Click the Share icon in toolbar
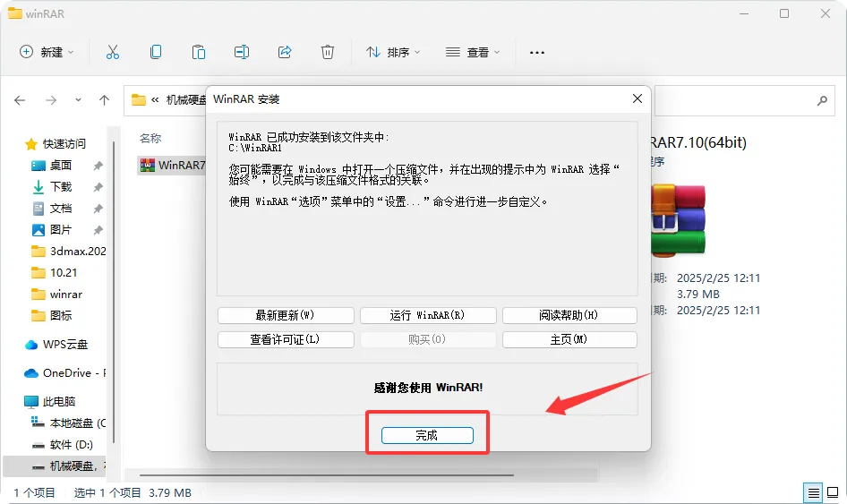The width and height of the screenshot is (847, 504). pyautogui.click(x=285, y=53)
